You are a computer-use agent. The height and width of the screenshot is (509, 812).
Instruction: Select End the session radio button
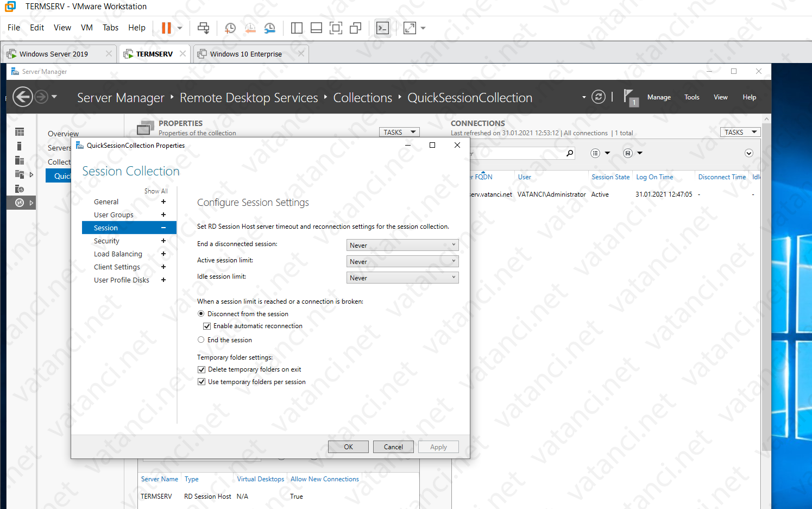coord(201,340)
